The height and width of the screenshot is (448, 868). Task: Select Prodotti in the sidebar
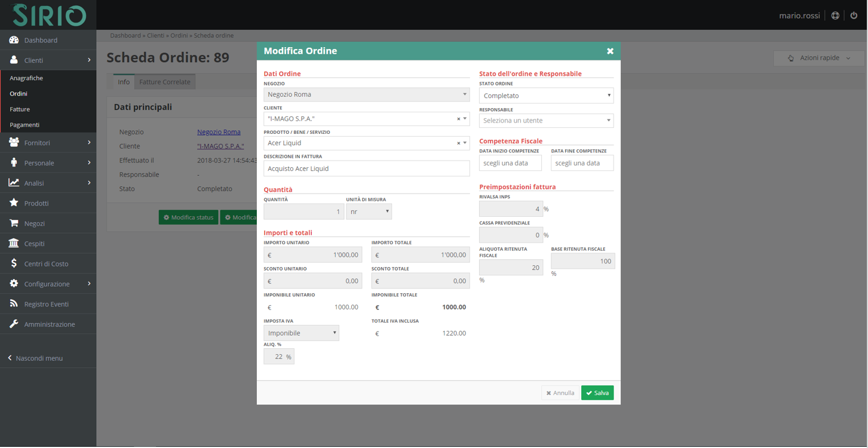click(36, 202)
